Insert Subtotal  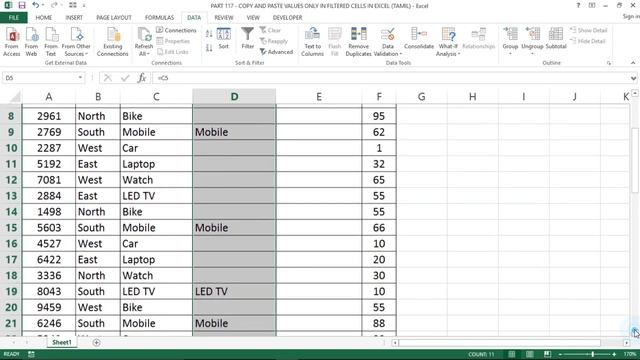pyautogui.click(x=556, y=39)
